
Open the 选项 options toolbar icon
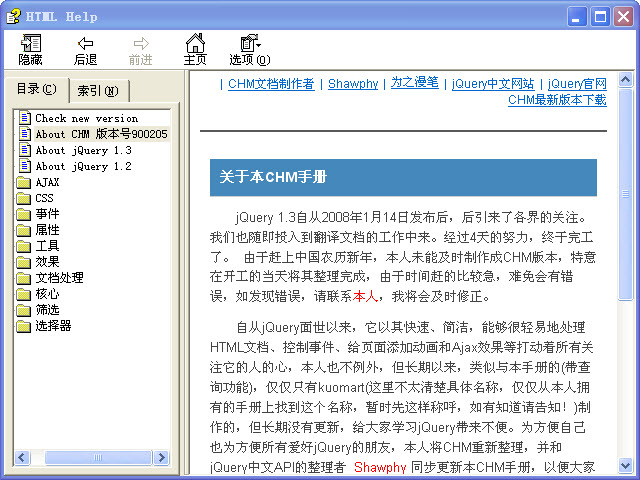250,43
